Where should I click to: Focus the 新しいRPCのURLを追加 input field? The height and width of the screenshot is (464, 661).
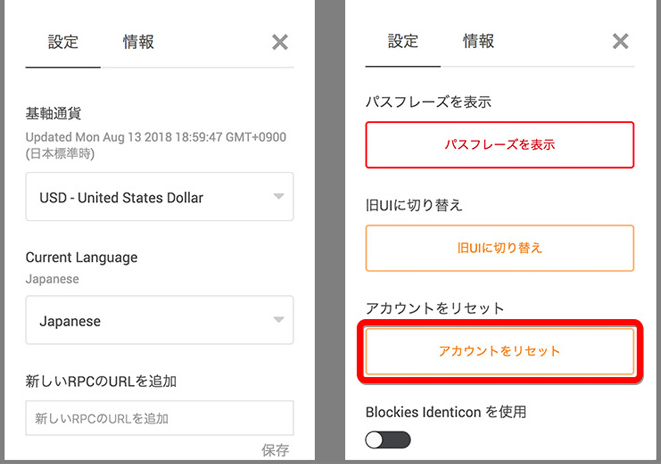coord(159,417)
